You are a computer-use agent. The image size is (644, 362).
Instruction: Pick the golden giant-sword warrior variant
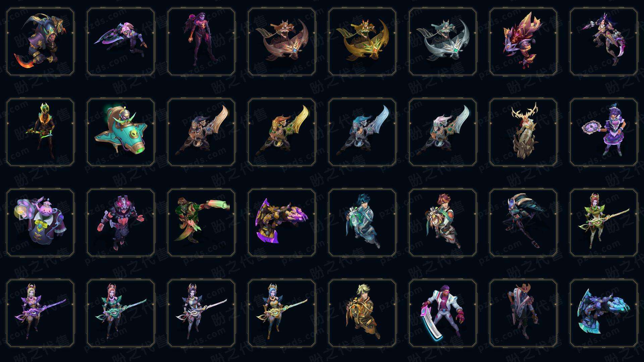click(x=282, y=132)
